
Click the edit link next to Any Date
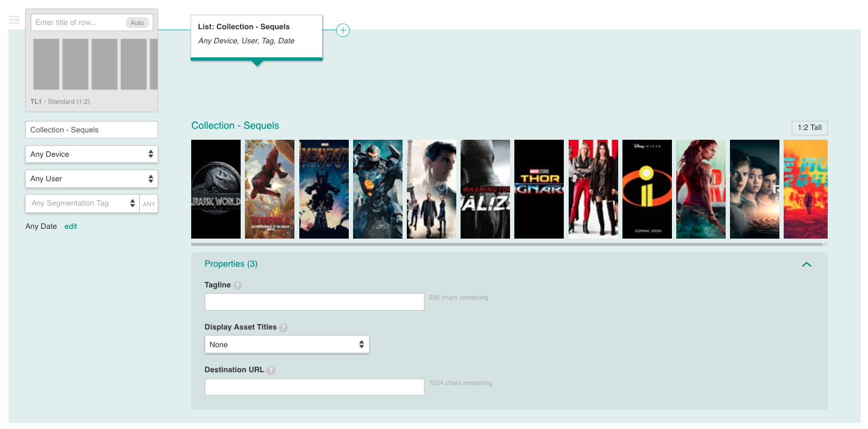click(x=71, y=226)
